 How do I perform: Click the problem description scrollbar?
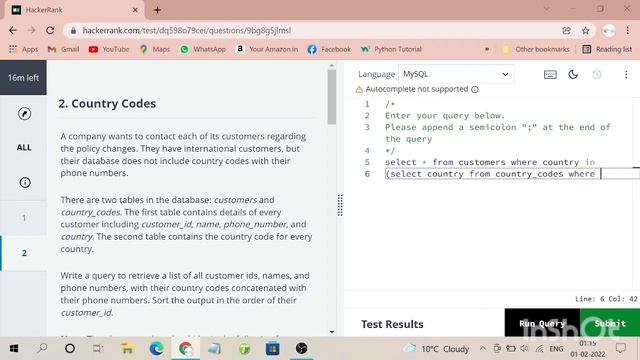pyautogui.click(x=331, y=97)
